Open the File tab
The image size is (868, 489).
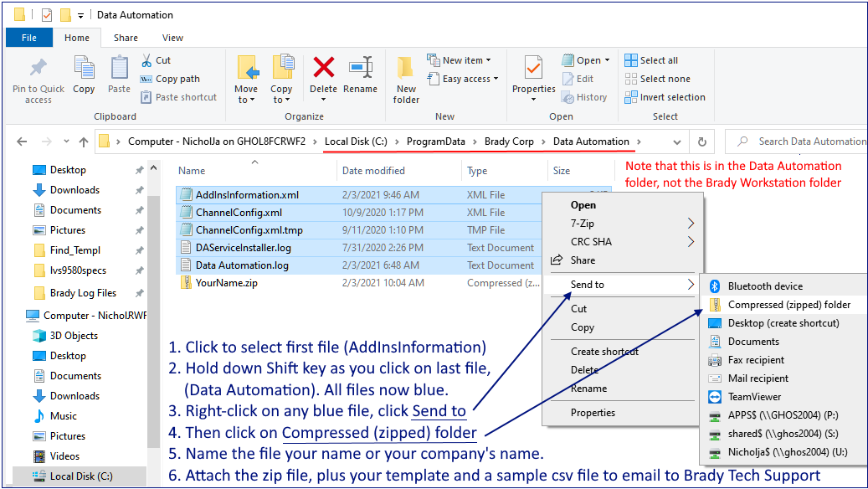click(x=29, y=38)
